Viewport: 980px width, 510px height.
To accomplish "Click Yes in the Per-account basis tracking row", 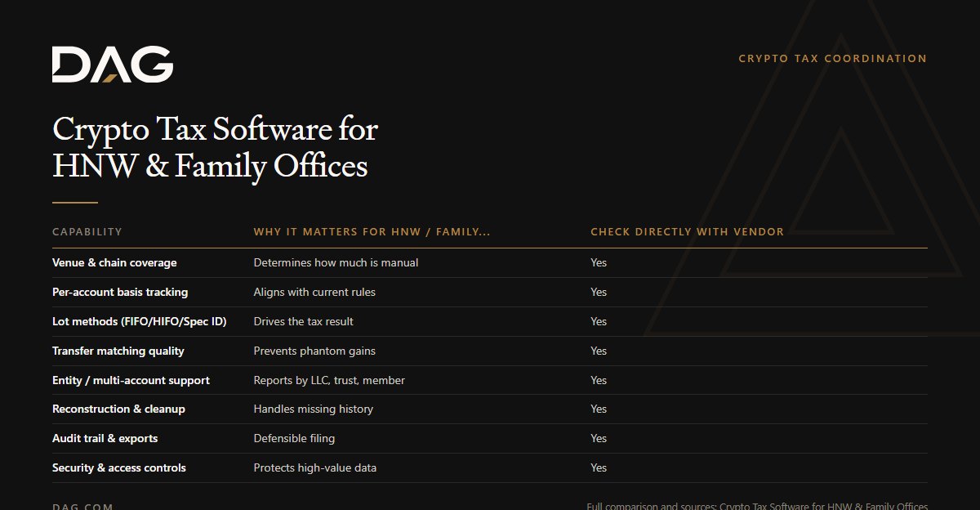I will [599, 293].
